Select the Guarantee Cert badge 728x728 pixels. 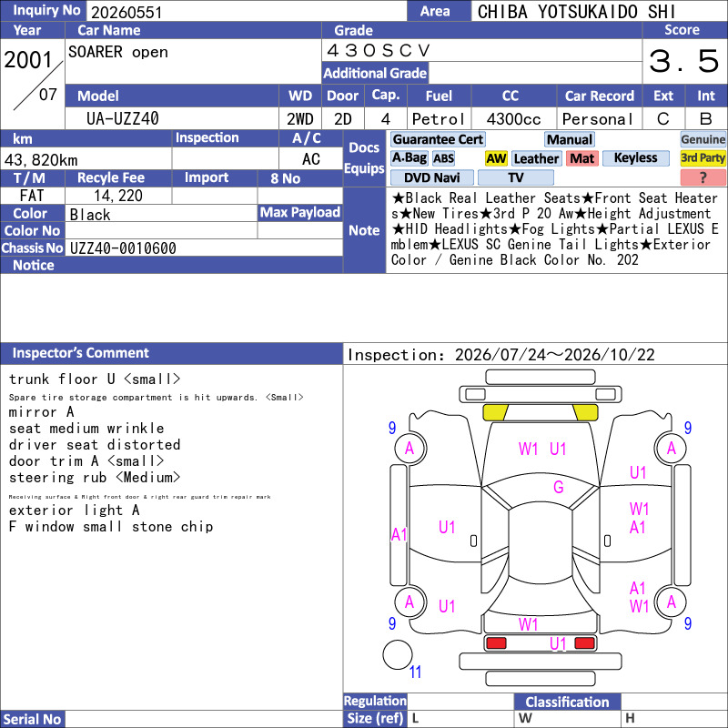[438, 139]
